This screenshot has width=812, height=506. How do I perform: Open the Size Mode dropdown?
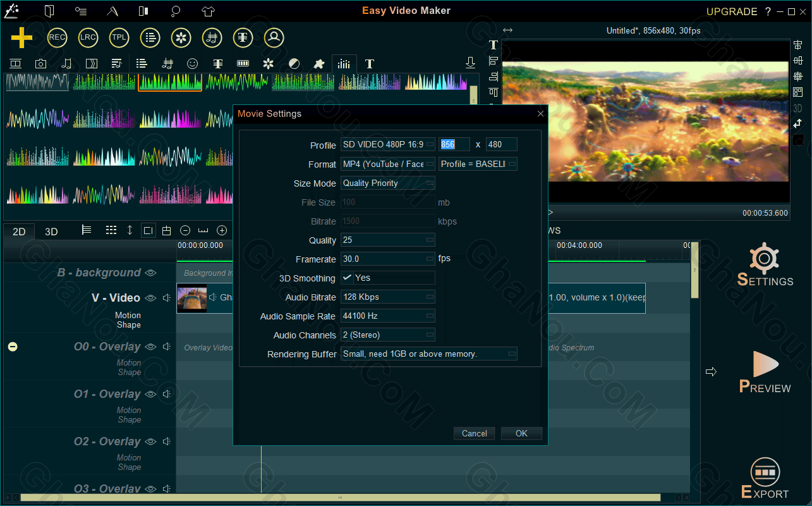tap(388, 183)
